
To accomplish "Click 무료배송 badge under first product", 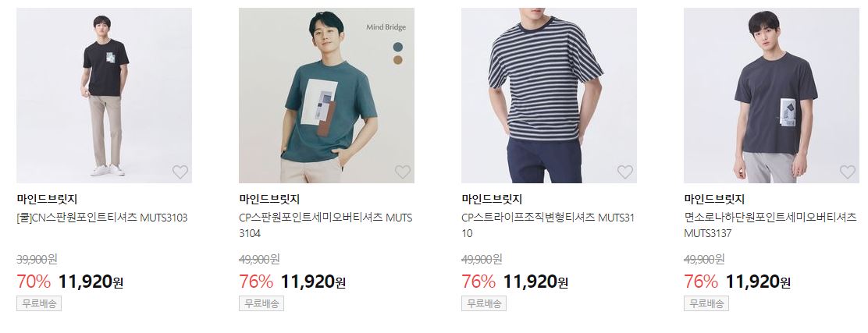I will (39, 303).
